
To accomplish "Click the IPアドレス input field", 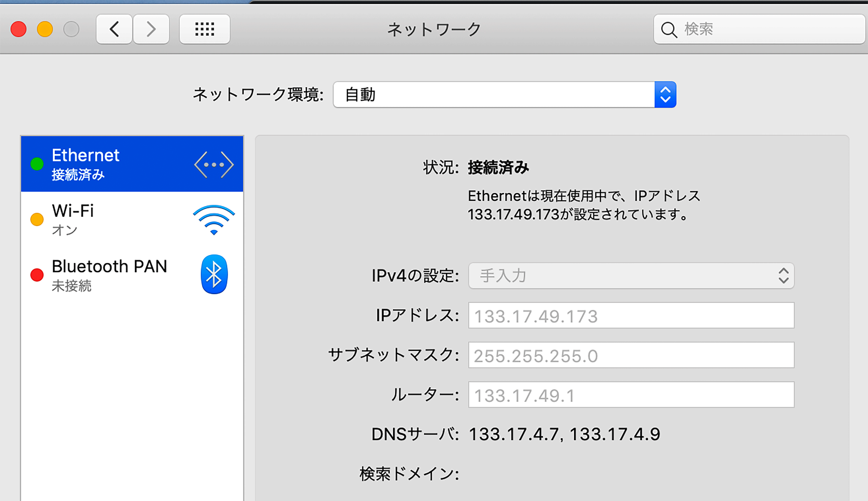I will [631, 315].
